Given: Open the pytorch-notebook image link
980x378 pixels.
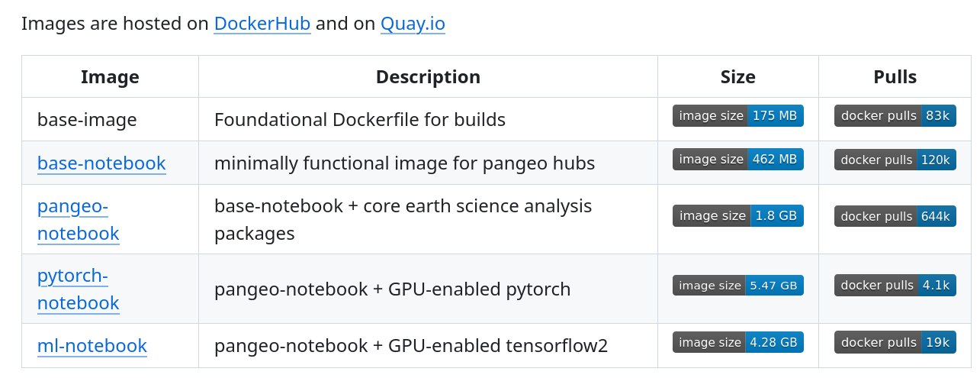Looking at the screenshot, I should (78, 289).
